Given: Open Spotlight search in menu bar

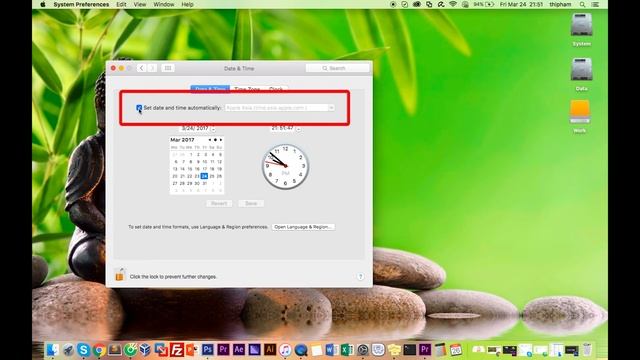Looking at the screenshot, I should pyautogui.click(x=582, y=4).
